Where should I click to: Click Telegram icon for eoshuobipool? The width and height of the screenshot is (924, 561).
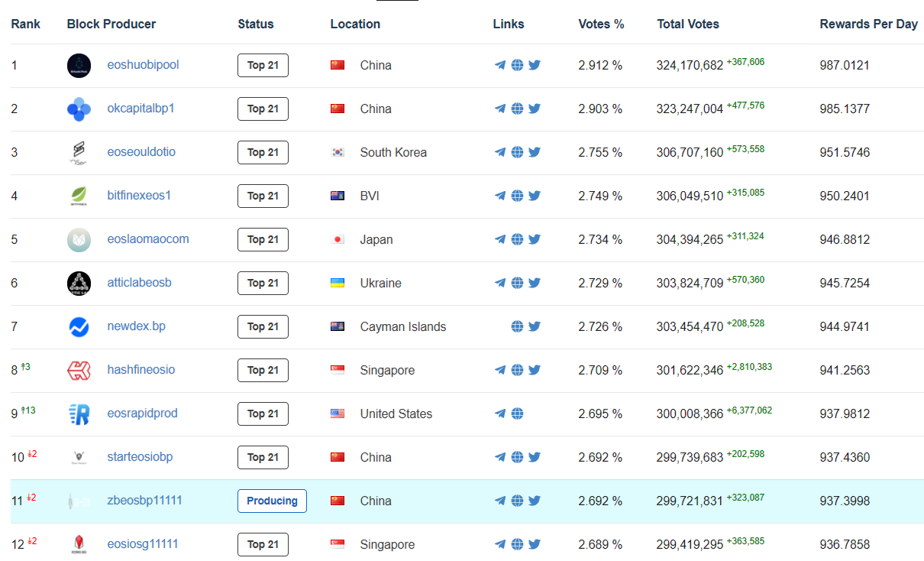[500, 66]
